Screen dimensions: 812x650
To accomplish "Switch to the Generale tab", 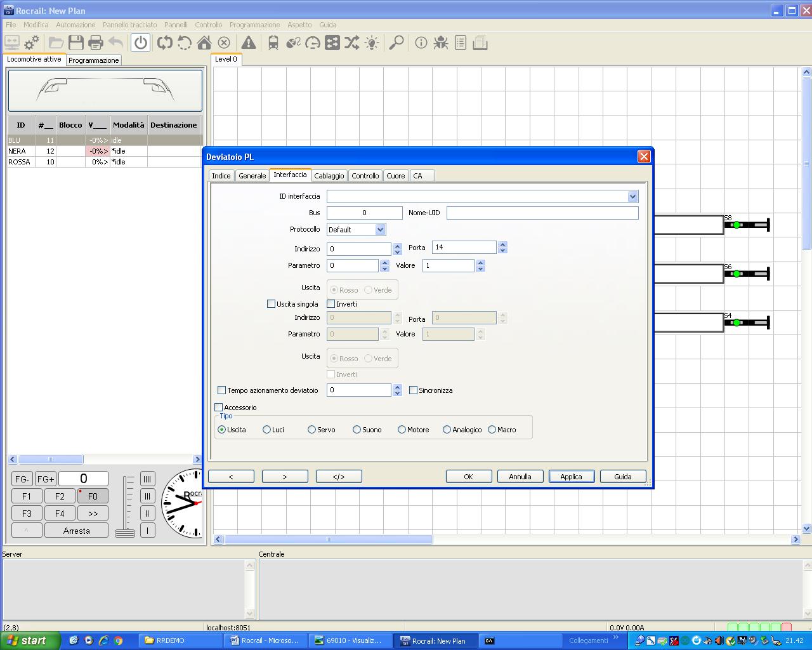I will tap(252, 176).
